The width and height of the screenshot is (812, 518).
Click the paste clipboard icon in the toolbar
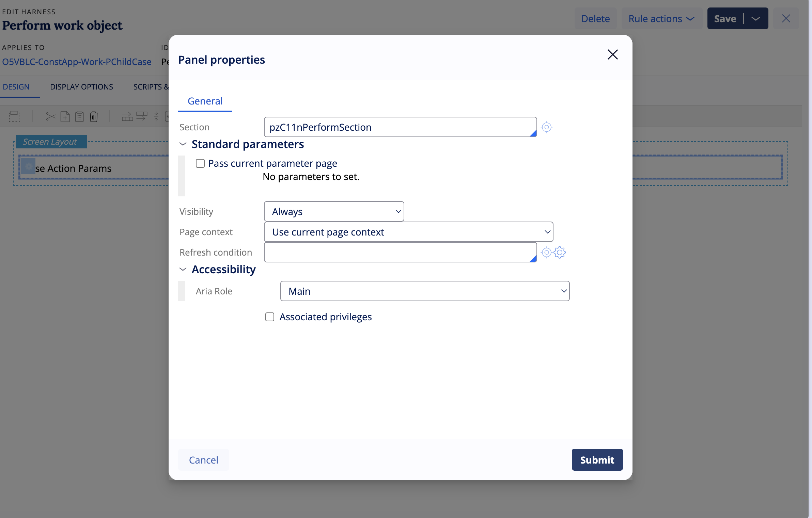coord(79,116)
